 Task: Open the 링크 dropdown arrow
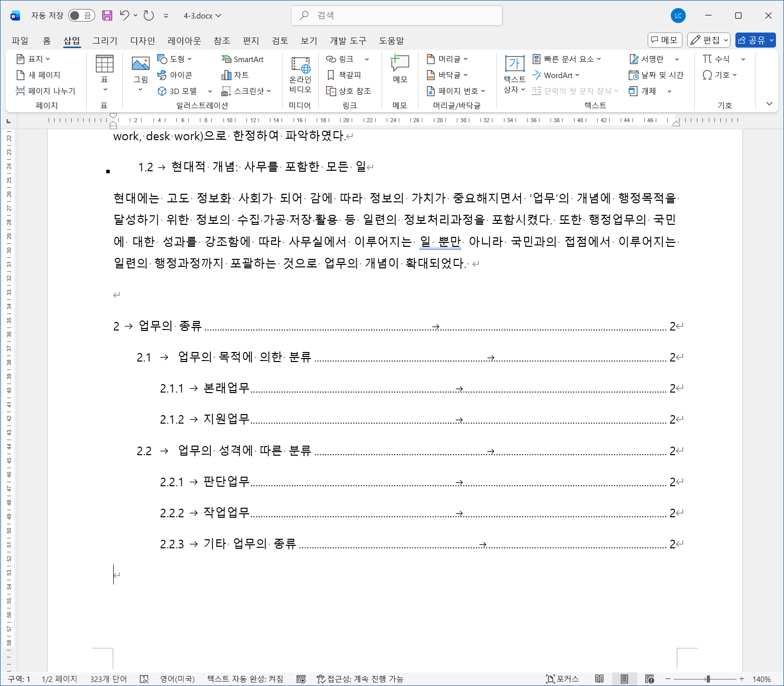coord(367,59)
